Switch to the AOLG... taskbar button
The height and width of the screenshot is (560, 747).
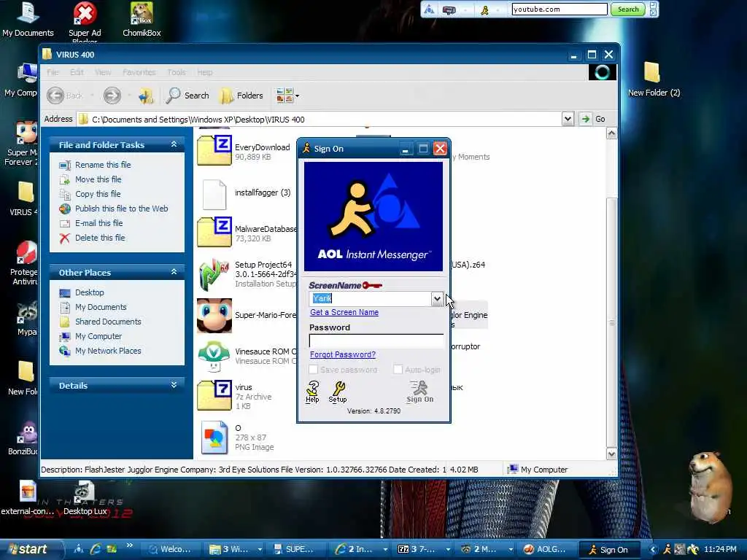pyautogui.click(x=546, y=550)
